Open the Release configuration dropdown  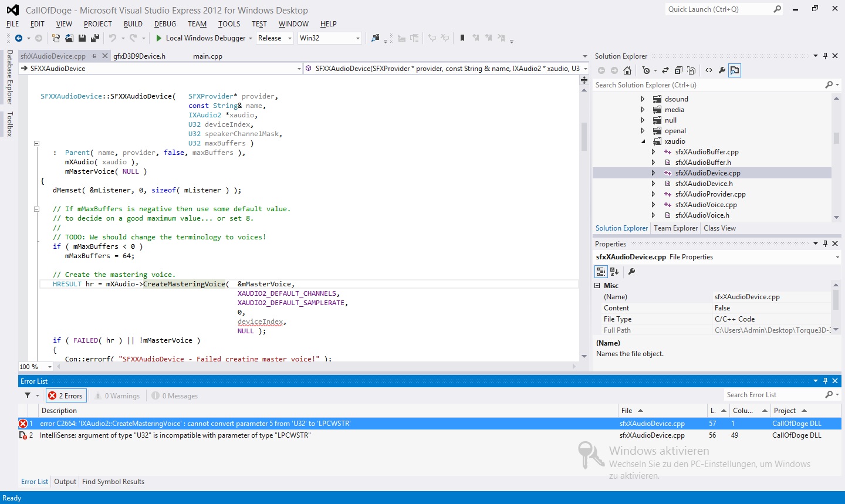[290, 38]
